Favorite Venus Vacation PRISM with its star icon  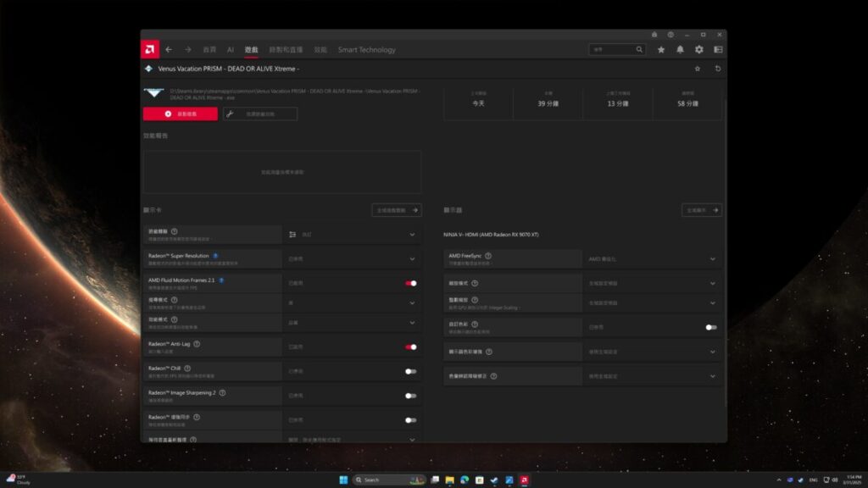point(698,69)
